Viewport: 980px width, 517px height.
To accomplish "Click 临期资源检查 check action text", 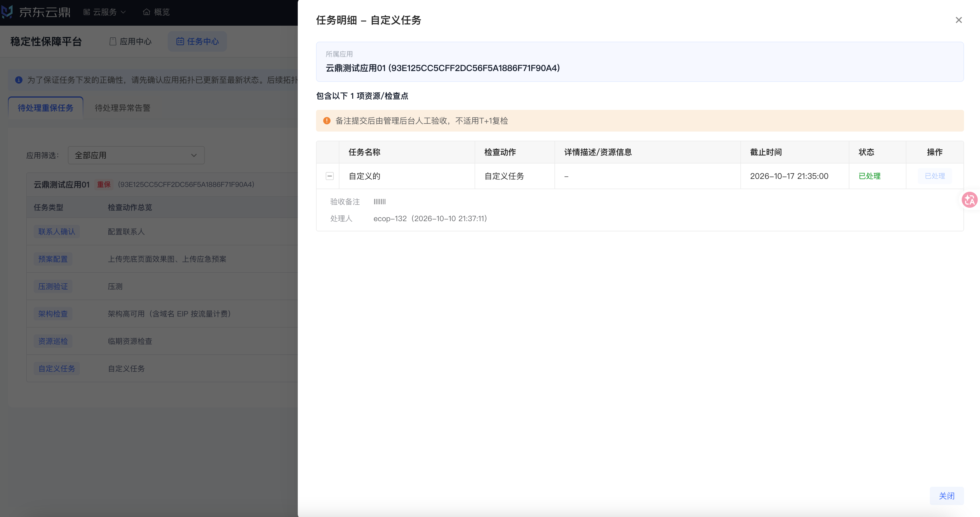I will pyautogui.click(x=130, y=341).
